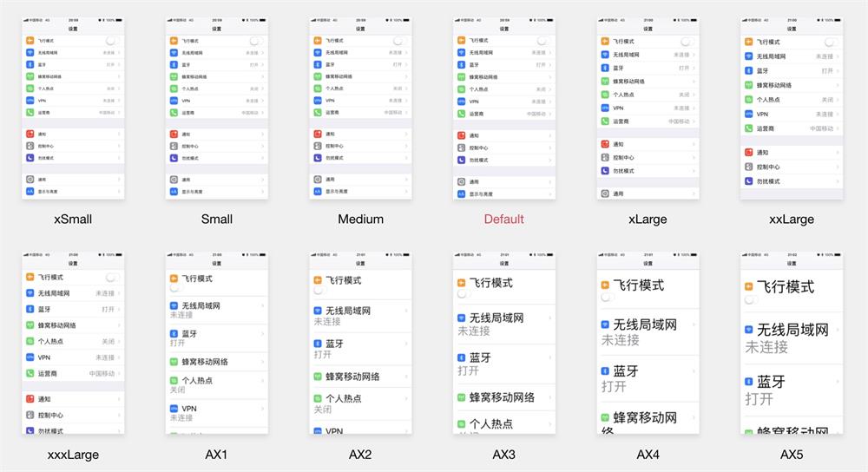Toggle the Airplane mode switch in the xSmall screen
The width and height of the screenshot is (868, 472).
tap(112, 41)
